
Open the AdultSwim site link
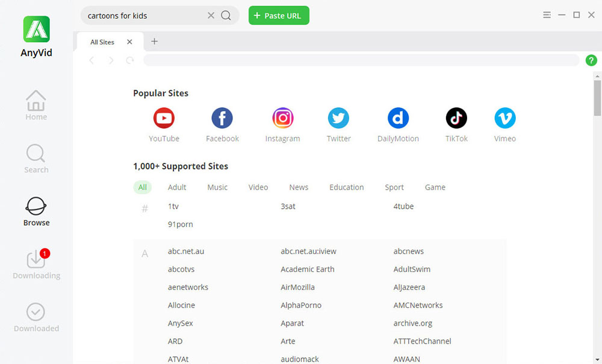412,270
